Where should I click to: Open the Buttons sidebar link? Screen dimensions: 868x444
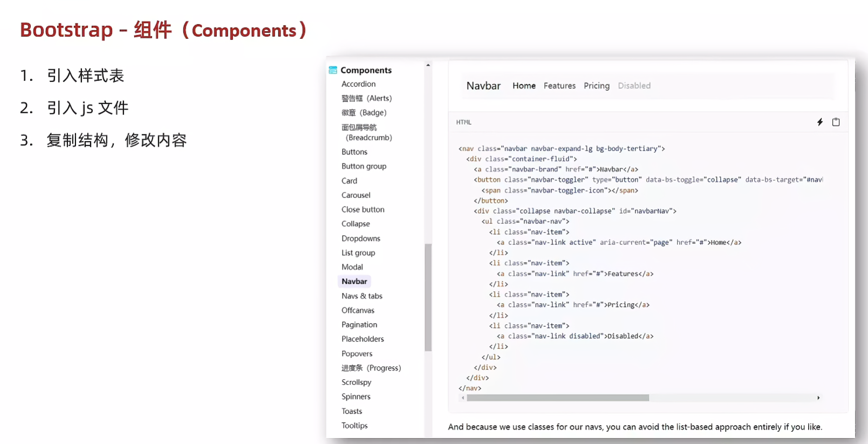point(354,152)
